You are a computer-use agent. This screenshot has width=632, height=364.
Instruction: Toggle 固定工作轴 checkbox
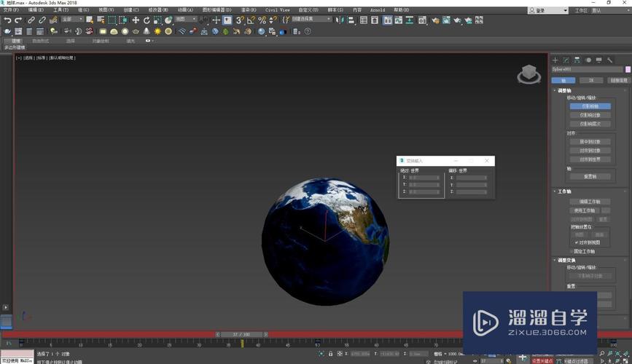(572, 251)
